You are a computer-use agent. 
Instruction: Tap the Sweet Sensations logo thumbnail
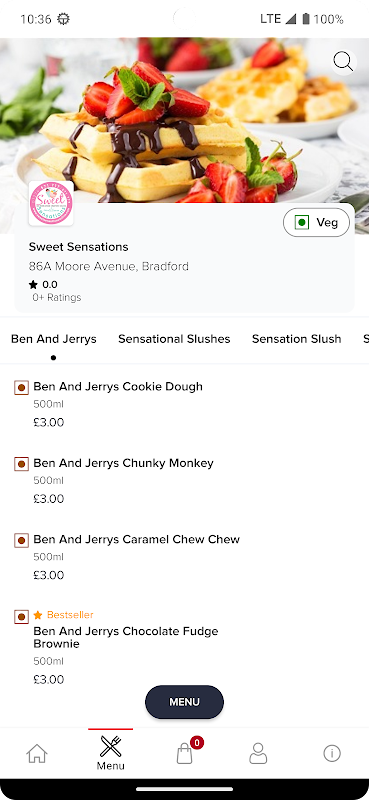tap(51, 203)
